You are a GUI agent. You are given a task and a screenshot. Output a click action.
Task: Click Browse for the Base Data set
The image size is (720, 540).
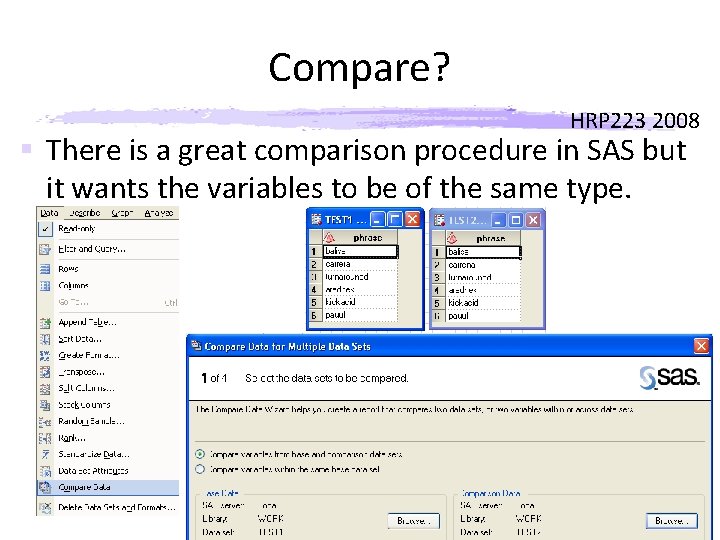click(x=413, y=521)
